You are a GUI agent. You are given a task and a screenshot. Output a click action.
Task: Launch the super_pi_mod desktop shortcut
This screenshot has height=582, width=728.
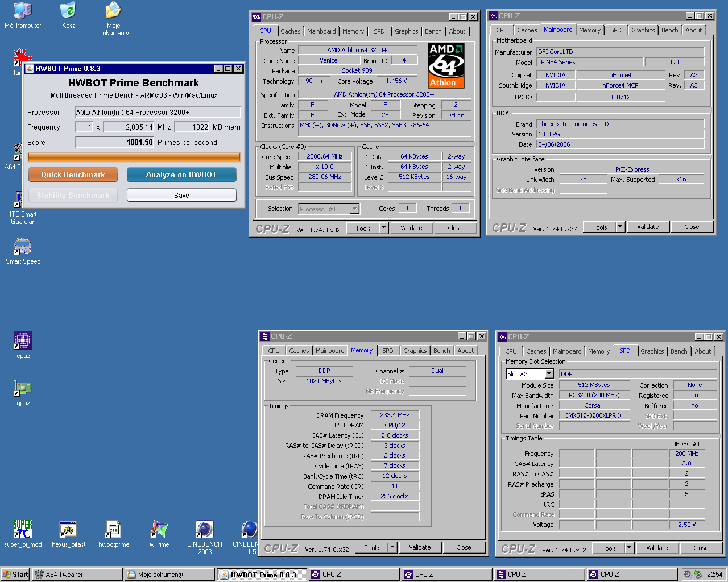(x=23, y=534)
